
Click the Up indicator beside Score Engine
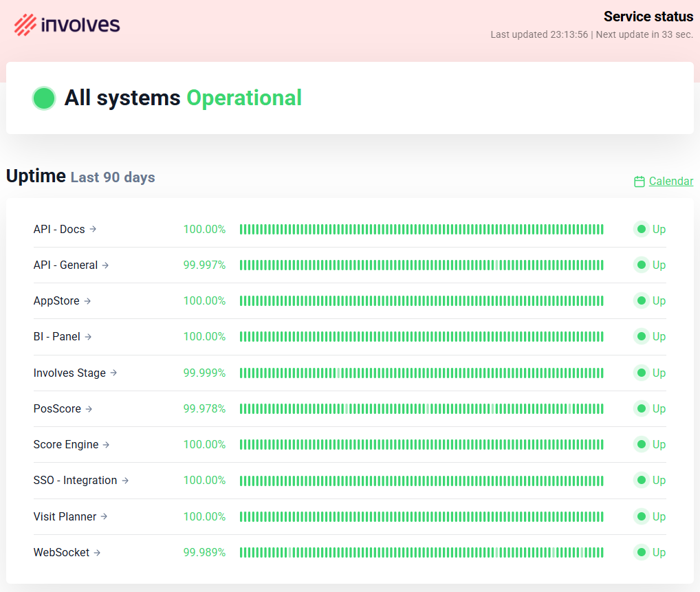(649, 444)
